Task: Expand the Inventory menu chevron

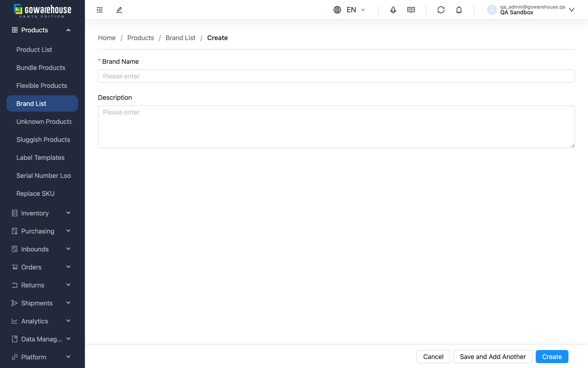Action: pyautogui.click(x=69, y=213)
